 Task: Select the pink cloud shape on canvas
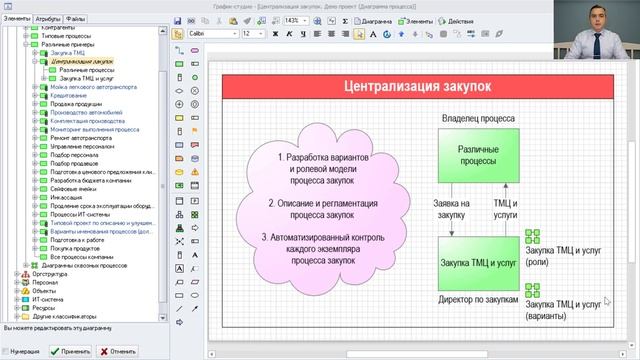pos(322,209)
